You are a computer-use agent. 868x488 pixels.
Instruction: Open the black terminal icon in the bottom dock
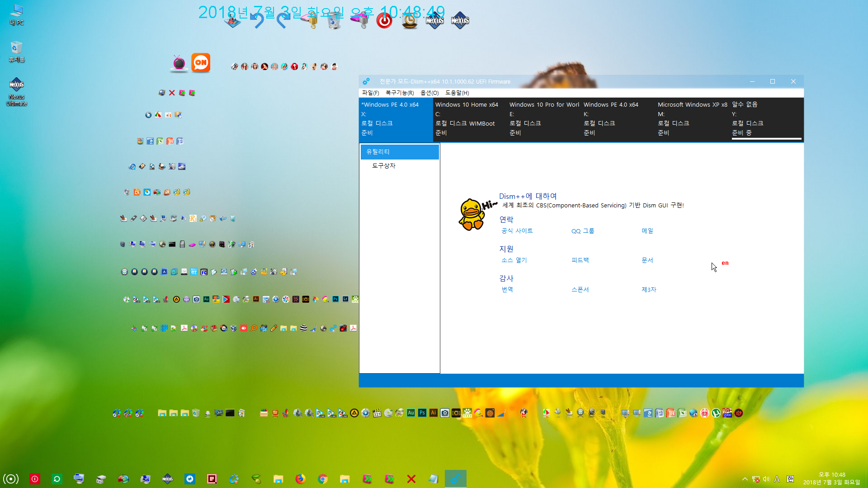tap(230, 413)
